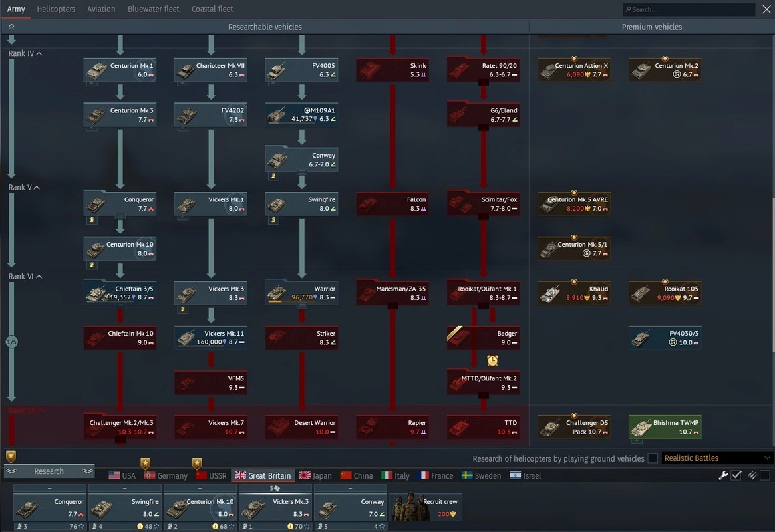Viewport: 775px width, 532px height.
Task: Click the Vickers Mk.11 tank icon
Action: pyautogui.click(x=188, y=338)
